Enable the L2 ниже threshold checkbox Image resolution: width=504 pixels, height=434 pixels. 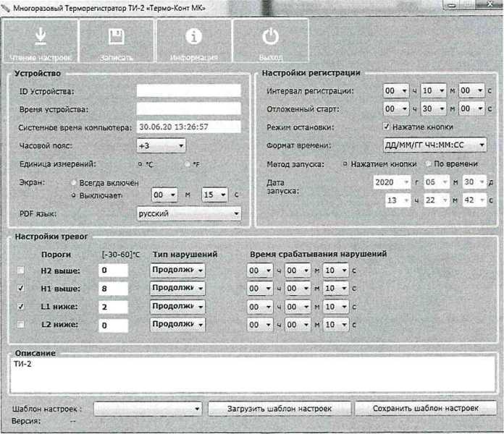tap(20, 324)
